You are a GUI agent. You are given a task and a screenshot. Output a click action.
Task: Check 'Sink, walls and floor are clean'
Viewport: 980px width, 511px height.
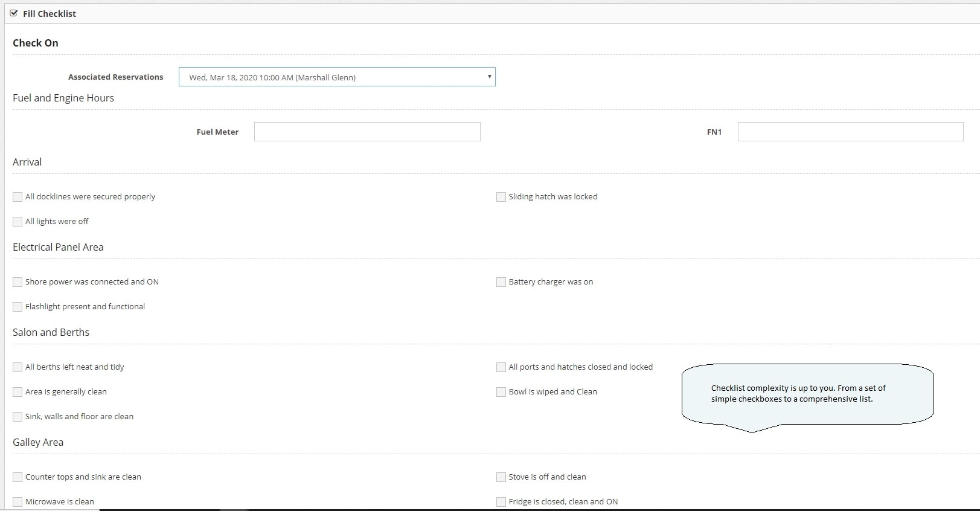pyautogui.click(x=18, y=417)
